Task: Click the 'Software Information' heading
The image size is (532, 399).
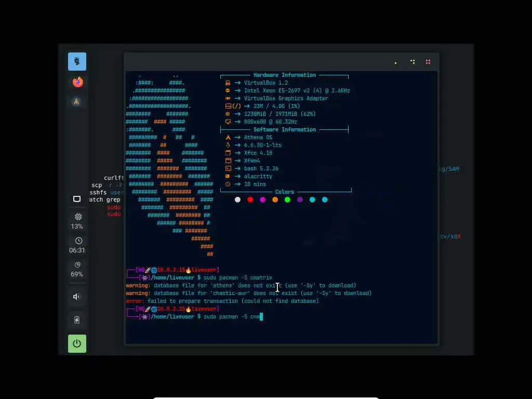Action: (x=284, y=129)
